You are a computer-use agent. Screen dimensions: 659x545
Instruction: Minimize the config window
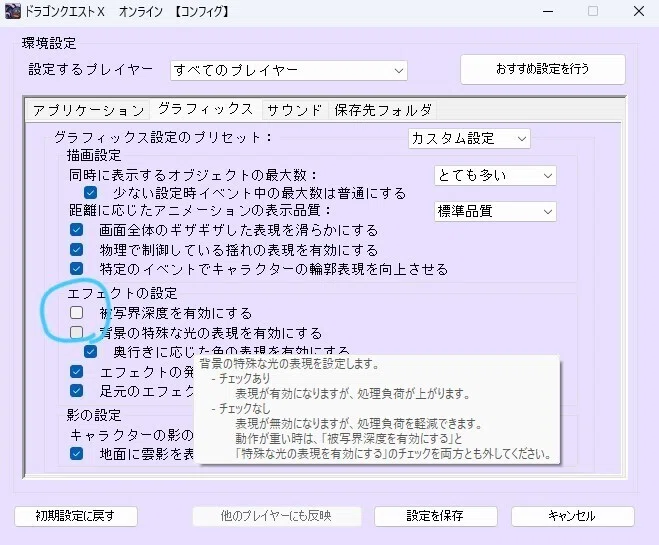[548, 11]
